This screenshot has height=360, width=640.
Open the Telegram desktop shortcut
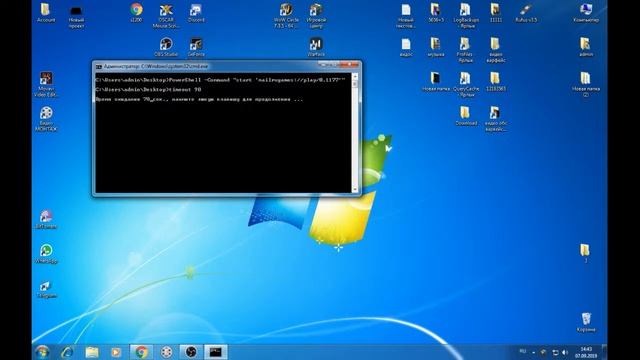[x=46, y=289]
